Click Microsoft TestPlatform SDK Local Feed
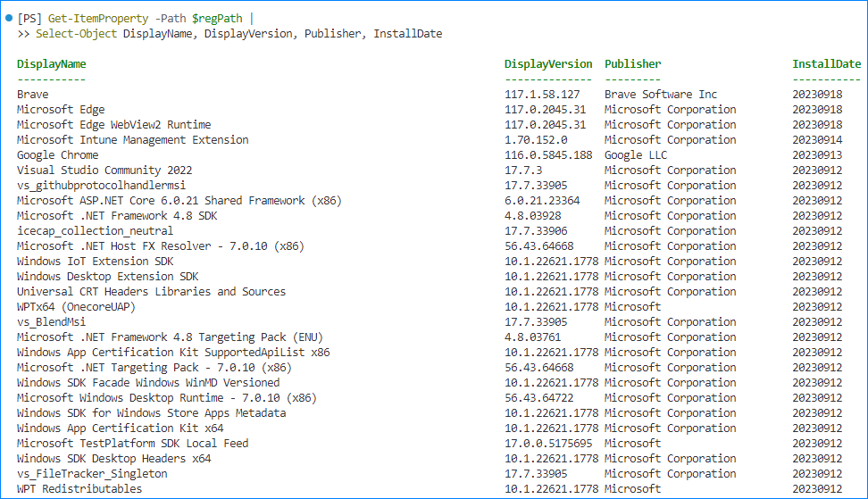 (x=132, y=444)
